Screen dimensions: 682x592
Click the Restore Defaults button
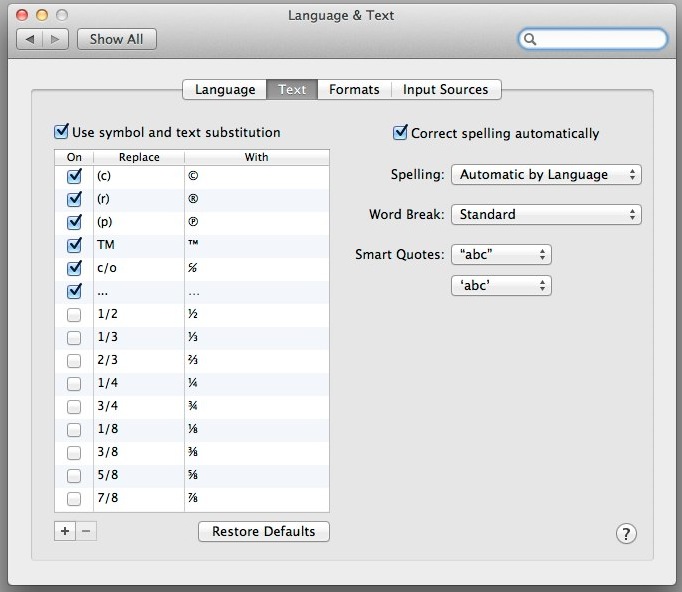(264, 531)
